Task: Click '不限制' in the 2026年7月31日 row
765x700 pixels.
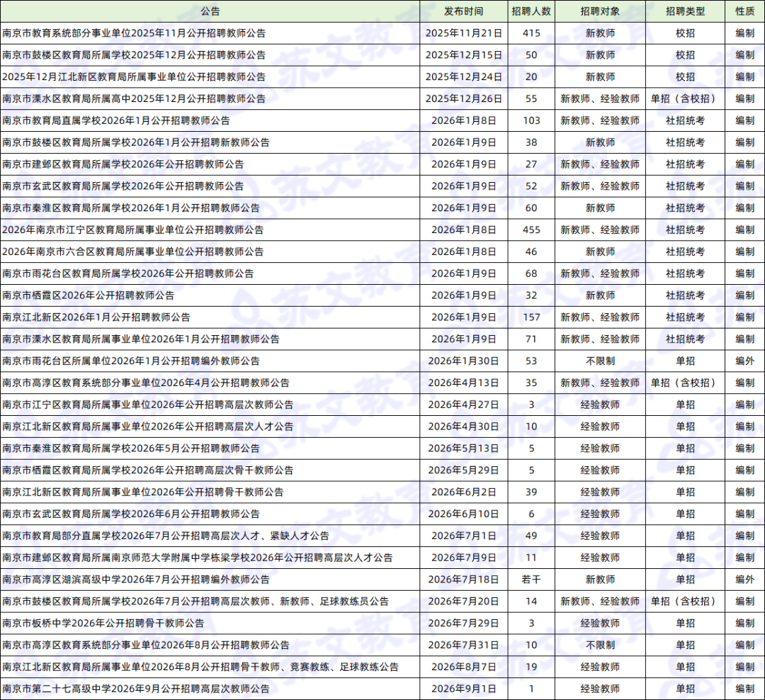Action: (x=600, y=645)
